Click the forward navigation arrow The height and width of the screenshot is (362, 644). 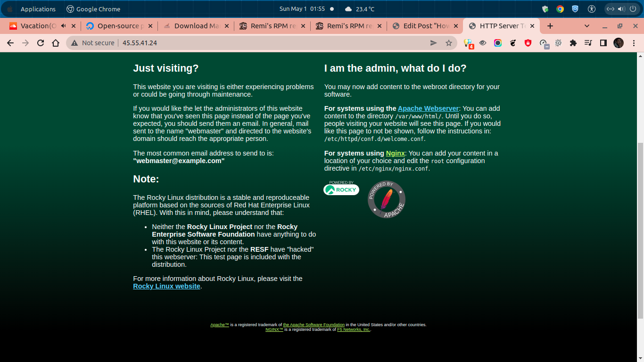coord(25,43)
